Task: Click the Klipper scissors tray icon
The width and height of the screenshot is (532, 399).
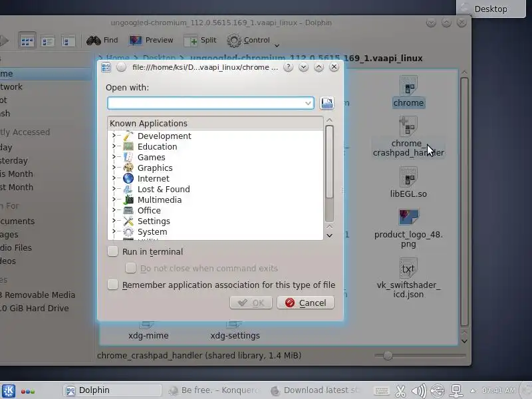Action: (x=401, y=391)
